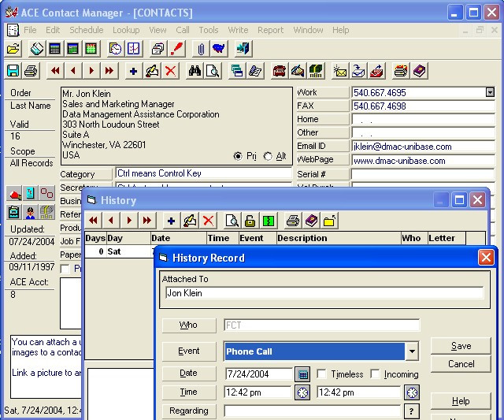Enable the Timeless checkbox

pos(321,374)
